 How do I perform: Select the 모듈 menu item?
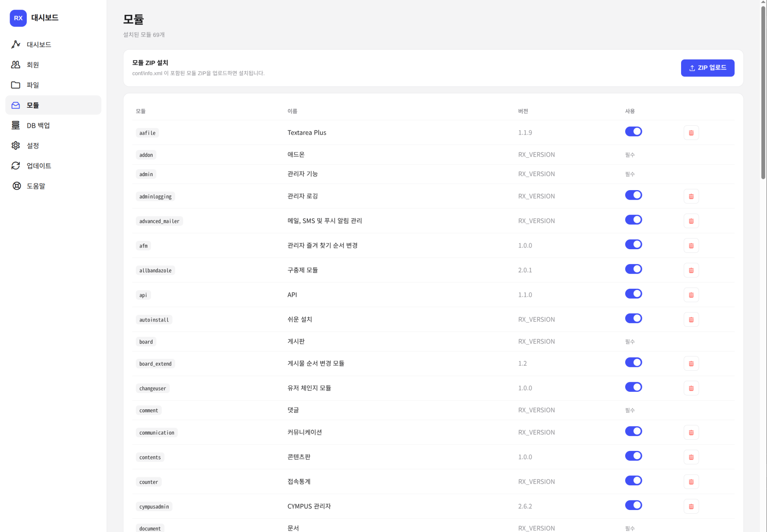(53, 105)
